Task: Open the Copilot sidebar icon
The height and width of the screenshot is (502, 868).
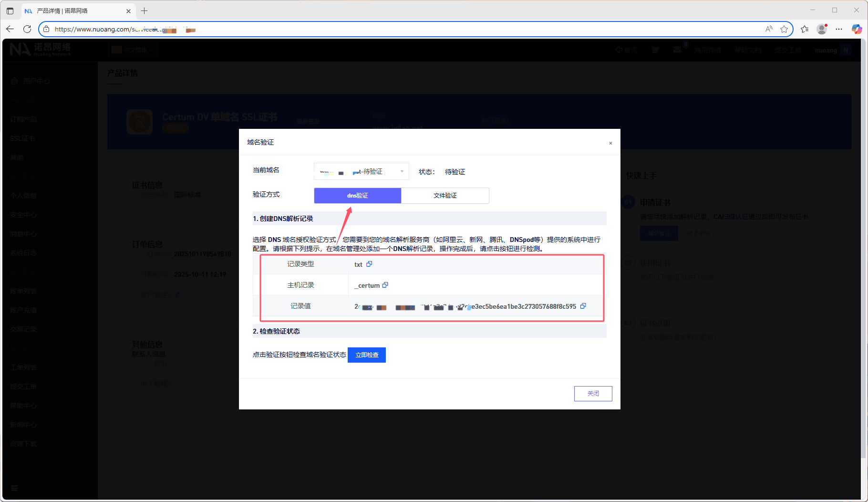Action: [x=857, y=29]
